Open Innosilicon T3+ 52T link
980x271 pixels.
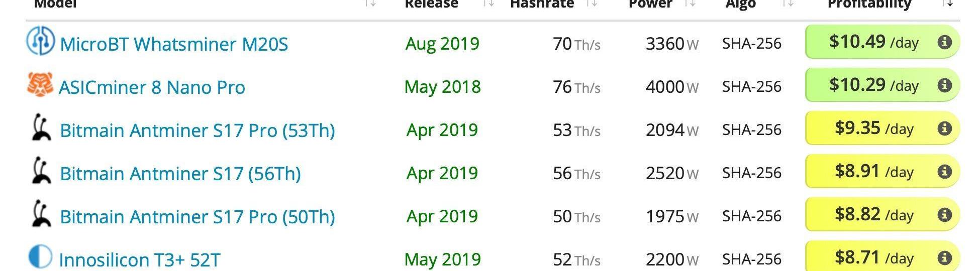[140, 260]
